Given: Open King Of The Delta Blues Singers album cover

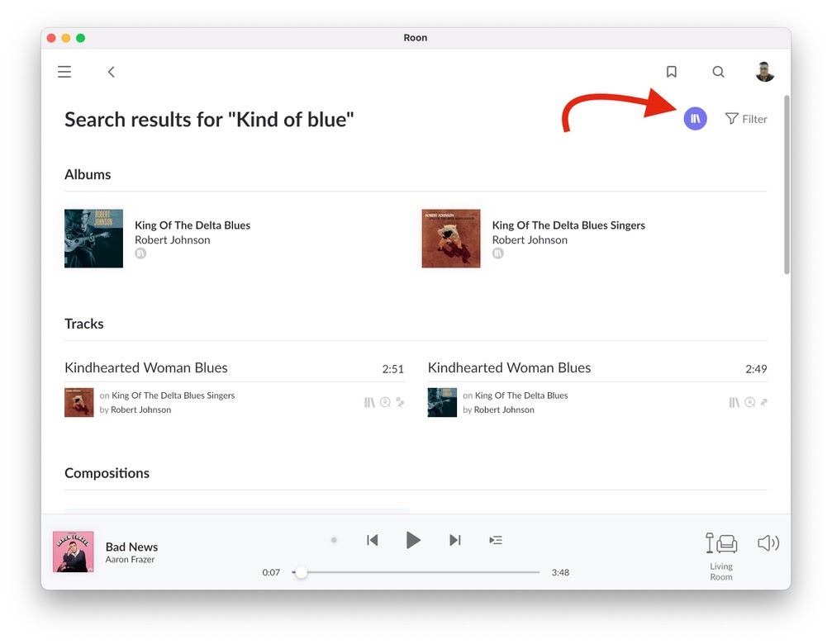Looking at the screenshot, I should pyautogui.click(x=451, y=239).
